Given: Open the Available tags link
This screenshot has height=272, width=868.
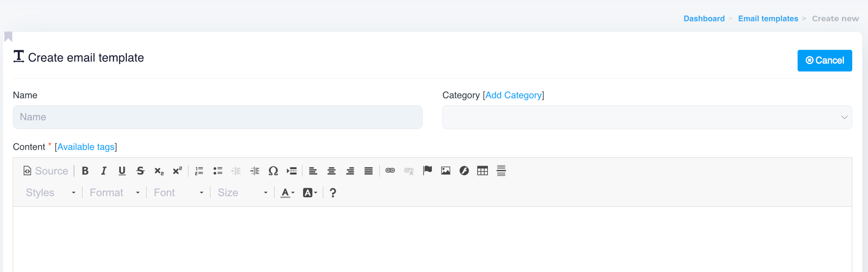Looking at the screenshot, I should point(86,147).
